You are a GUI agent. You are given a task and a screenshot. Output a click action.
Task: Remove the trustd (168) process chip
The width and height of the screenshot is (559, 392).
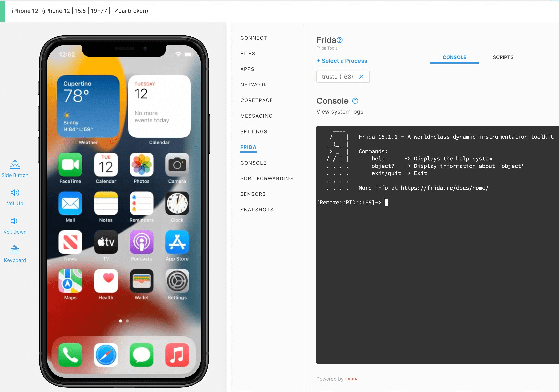pyautogui.click(x=361, y=77)
